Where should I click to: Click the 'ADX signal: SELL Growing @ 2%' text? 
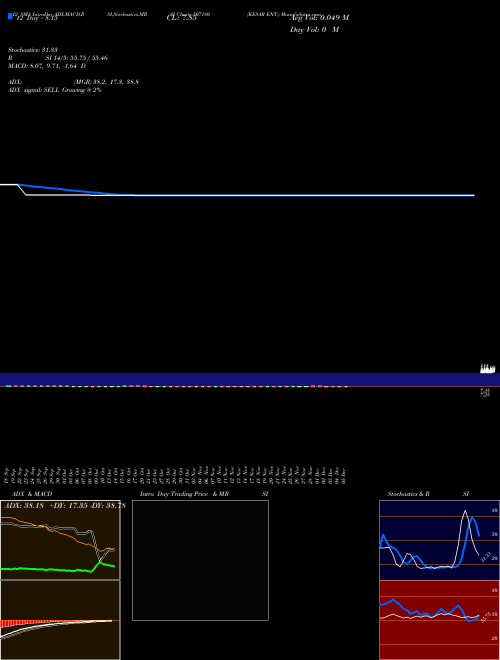point(55,90)
